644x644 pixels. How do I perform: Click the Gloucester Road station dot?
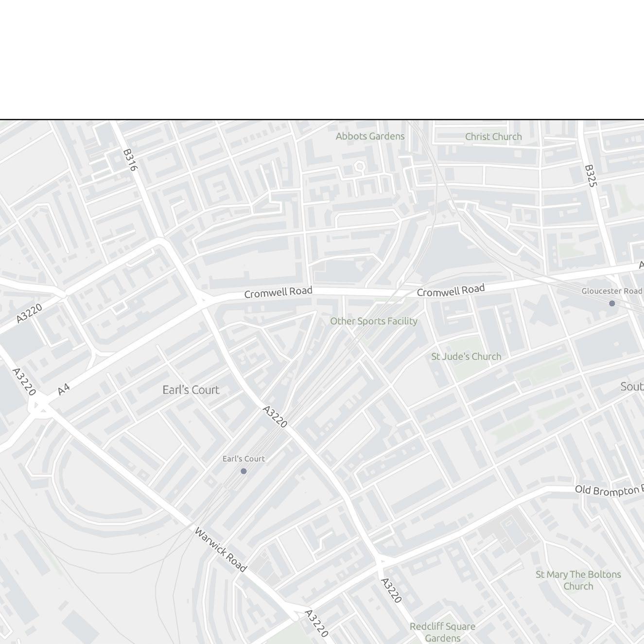[x=612, y=303]
